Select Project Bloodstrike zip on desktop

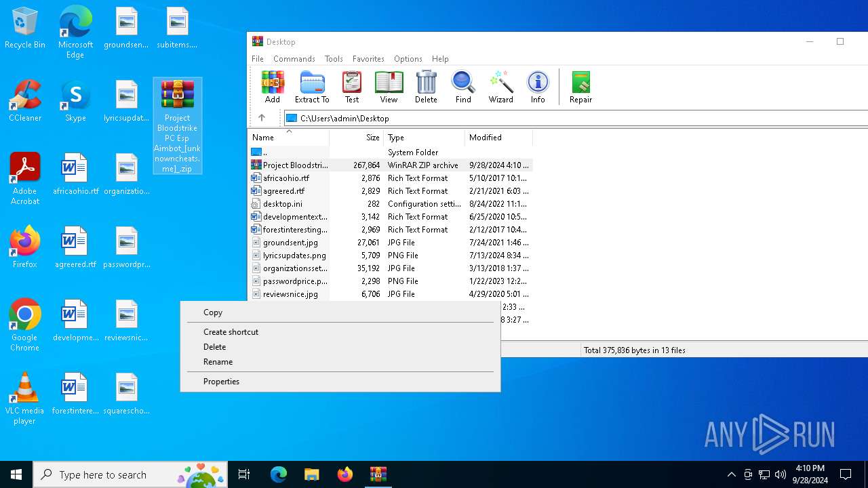[178, 126]
